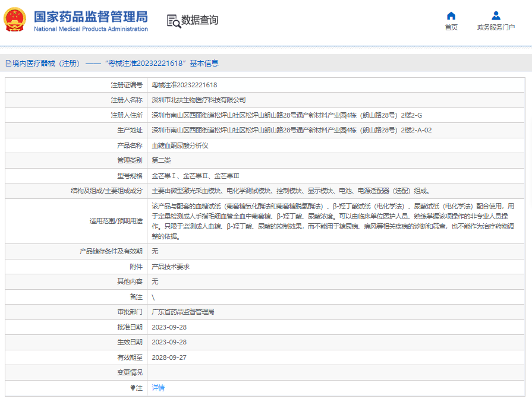Click 广东省药品监督管理局 approval department
532x402 pixels.
[x=183, y=312]
